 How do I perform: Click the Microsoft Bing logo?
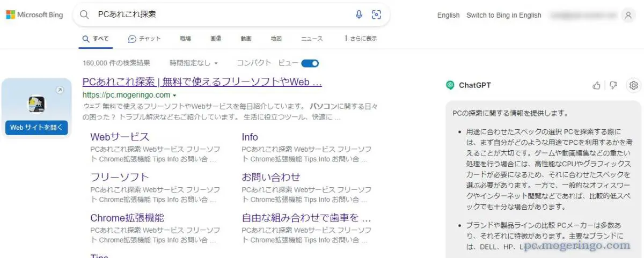click(34, 15)
